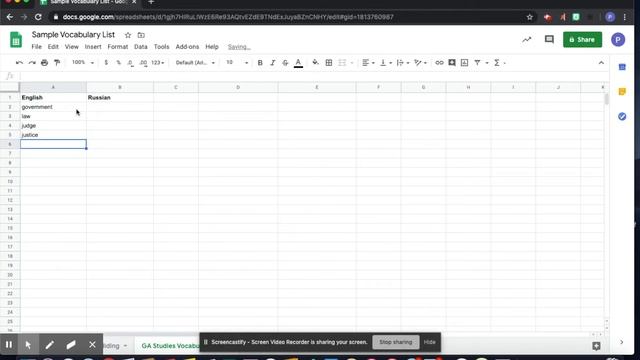Increase decimal places icon
Viewport: 640px width, 360px height.
143,63
